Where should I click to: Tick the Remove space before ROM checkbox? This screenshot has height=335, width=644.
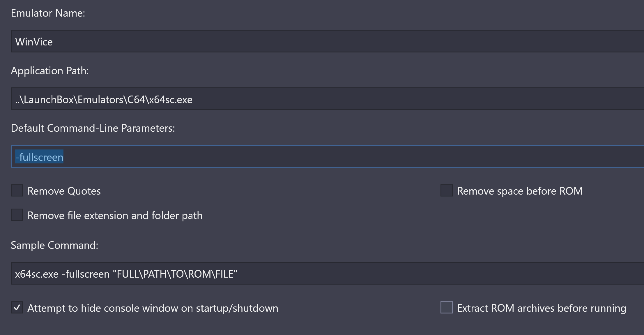446,191
